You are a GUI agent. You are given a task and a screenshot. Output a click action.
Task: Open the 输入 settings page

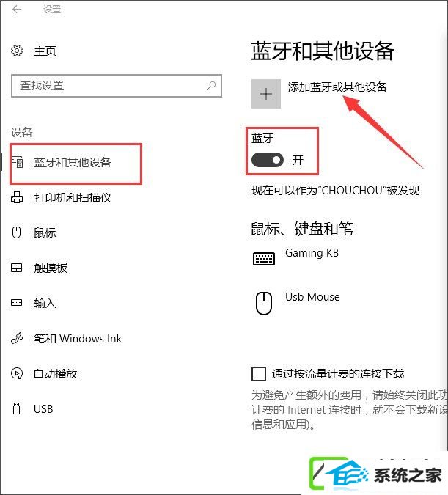45,303
